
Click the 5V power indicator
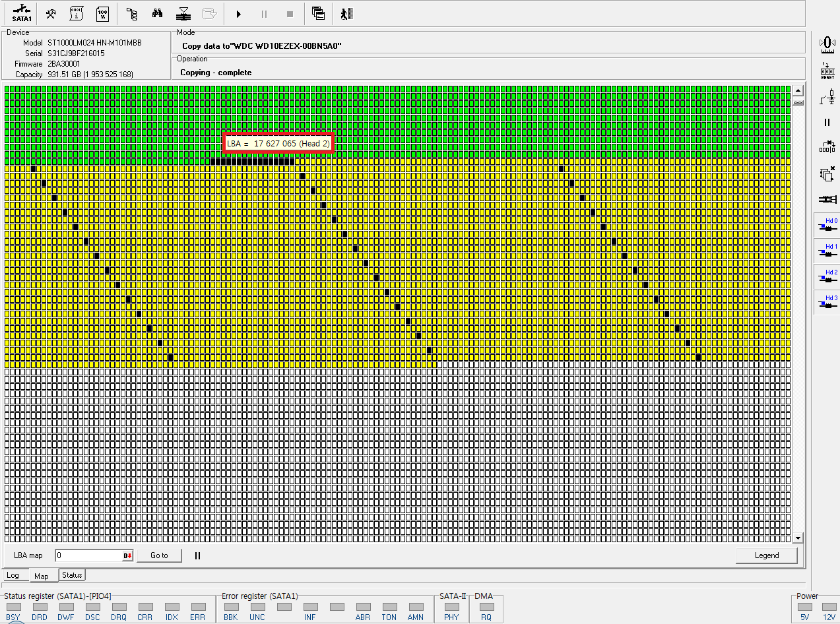coord(804,607)
